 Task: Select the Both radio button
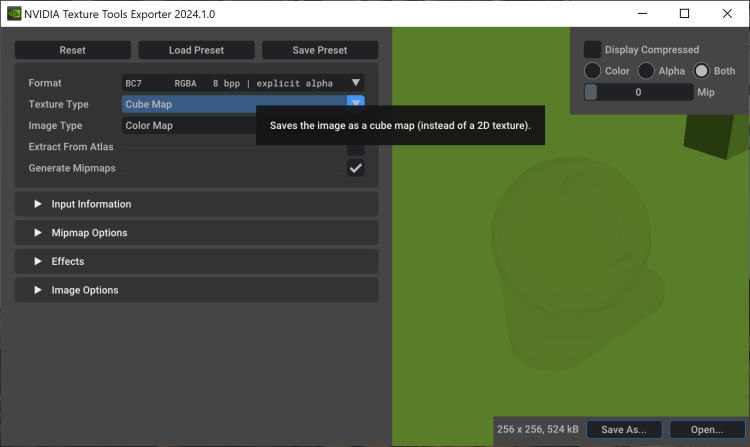click(701, 71)
